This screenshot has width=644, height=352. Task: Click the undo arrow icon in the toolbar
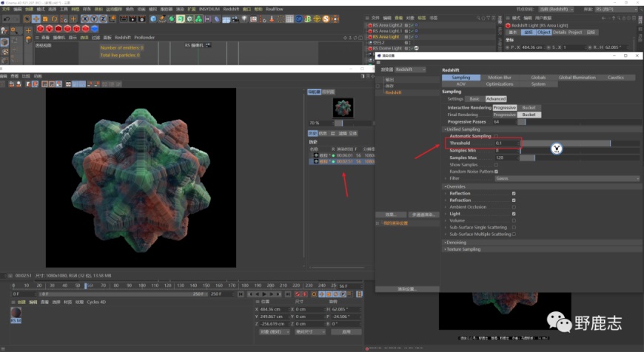[7, 19]
